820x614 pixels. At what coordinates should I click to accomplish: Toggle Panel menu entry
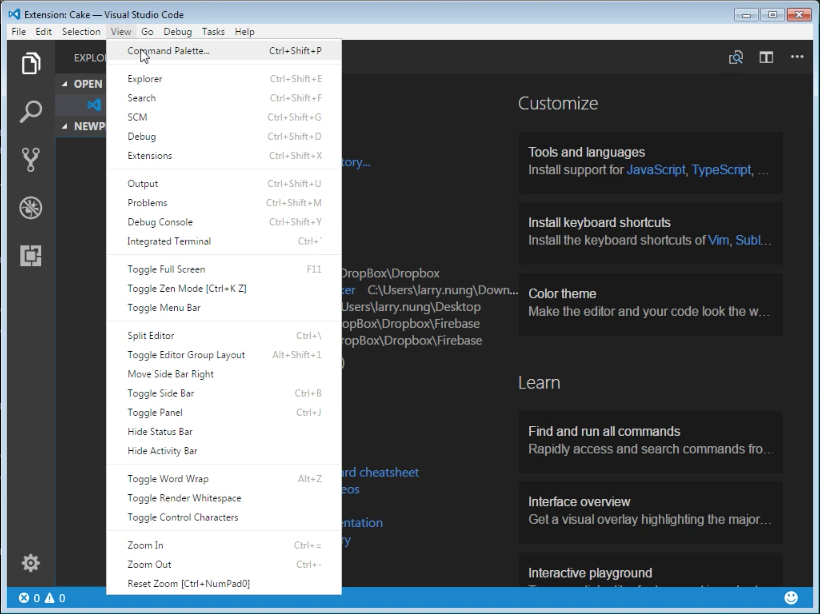(224, 412)
